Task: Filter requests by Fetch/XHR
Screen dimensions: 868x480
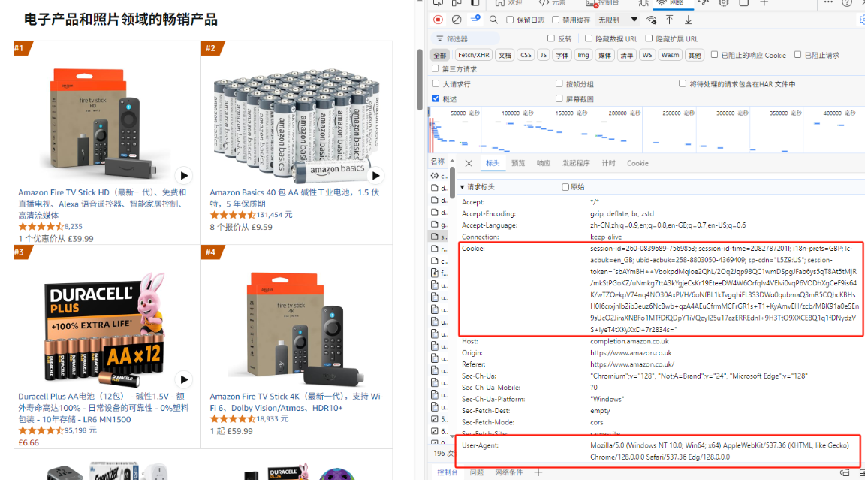Action: (x=473, y=55)
